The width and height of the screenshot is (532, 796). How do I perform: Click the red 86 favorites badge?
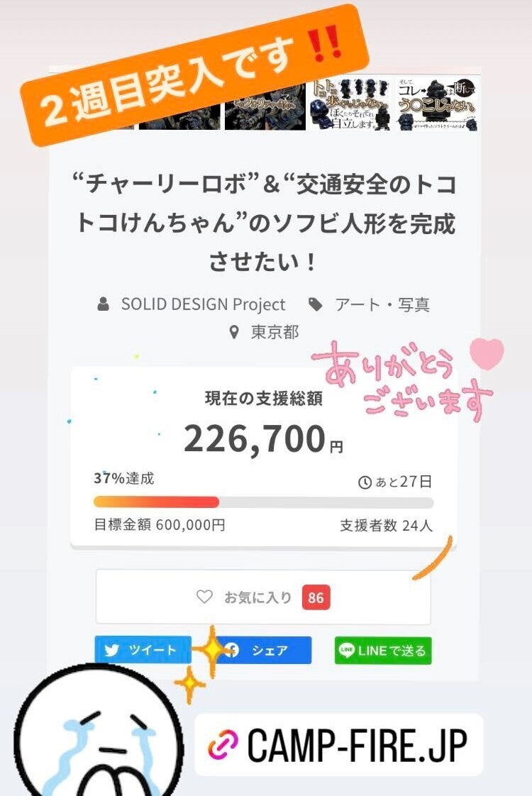(316, 597)
